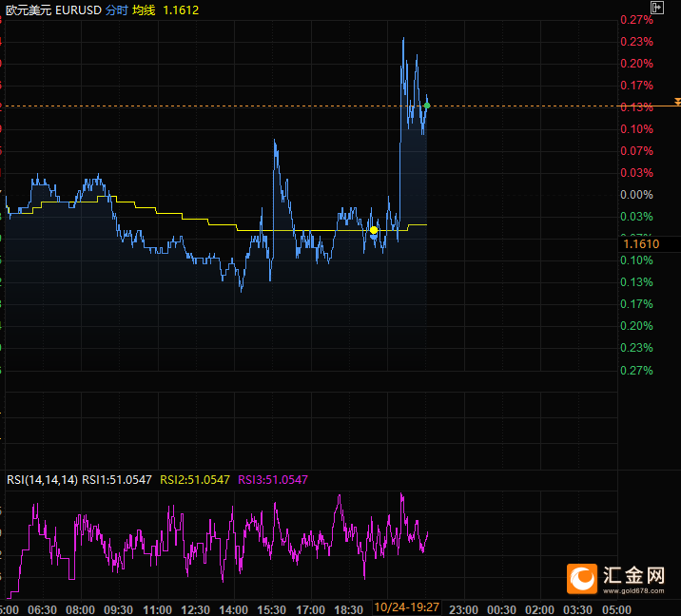The width and height of the screenshot is (681, 616).
Task: Click the green dot at latest price
Action: point(426,106)
